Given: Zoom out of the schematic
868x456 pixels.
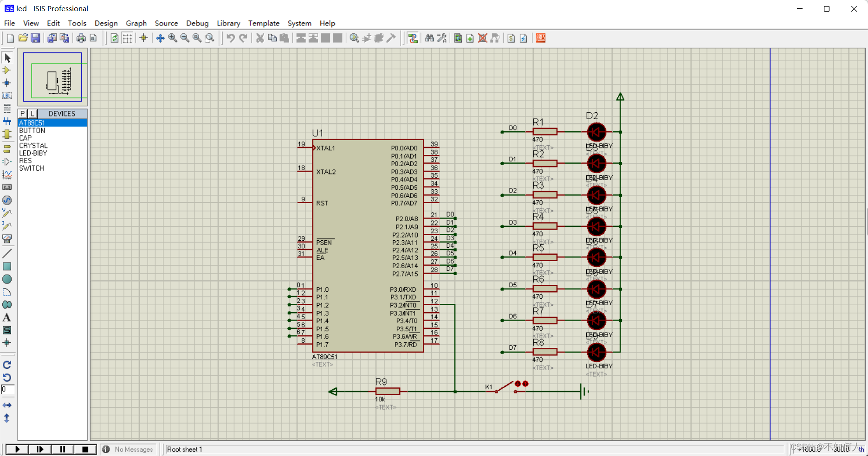Looking at the screenshot, I should [x=185, y=38].
